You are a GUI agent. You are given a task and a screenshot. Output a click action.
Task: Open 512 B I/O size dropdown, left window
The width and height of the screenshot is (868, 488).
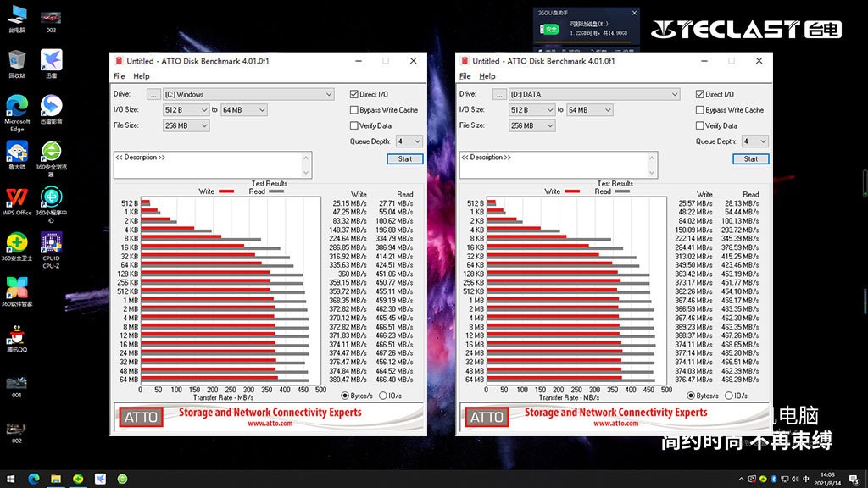[x=186, y=110]
